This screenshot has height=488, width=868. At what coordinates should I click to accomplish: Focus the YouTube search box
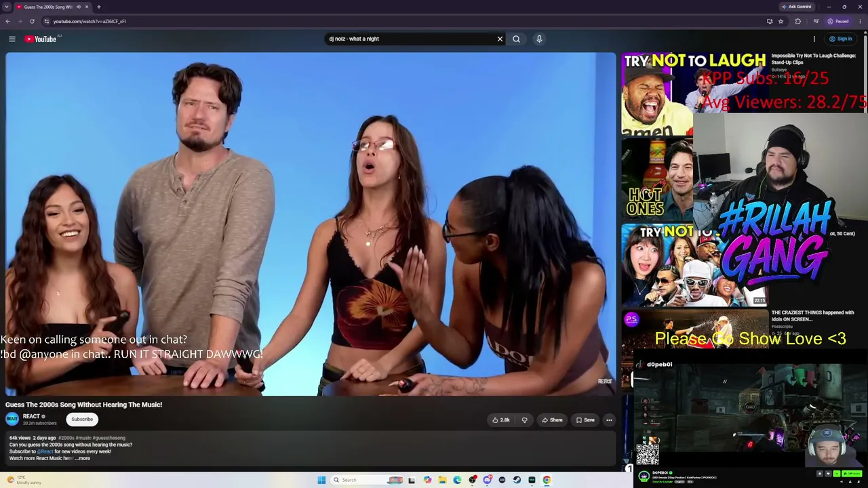pos(410,39)
